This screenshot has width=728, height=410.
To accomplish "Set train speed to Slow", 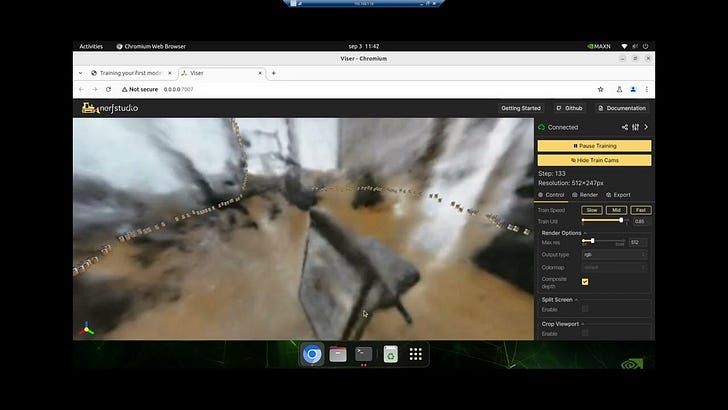I will 592,210.
